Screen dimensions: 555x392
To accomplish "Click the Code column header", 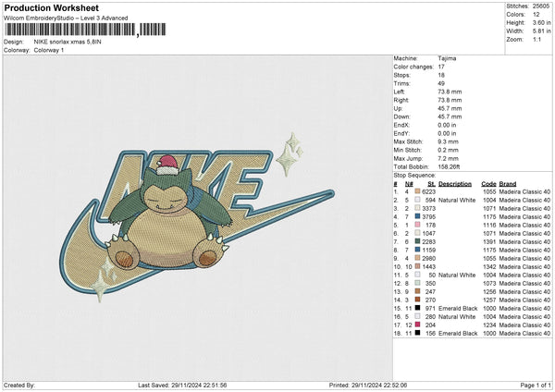I will [489, 183].
